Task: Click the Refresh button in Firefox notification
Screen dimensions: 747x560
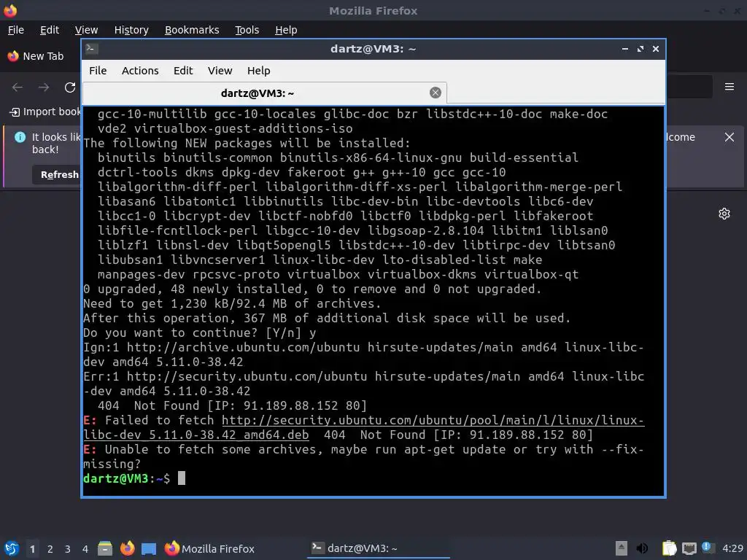Action: pos(57,175)
